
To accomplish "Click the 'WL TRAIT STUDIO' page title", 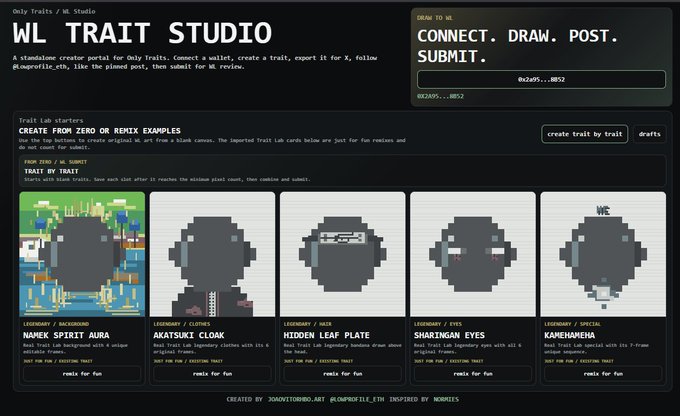I will click(142, 33).
